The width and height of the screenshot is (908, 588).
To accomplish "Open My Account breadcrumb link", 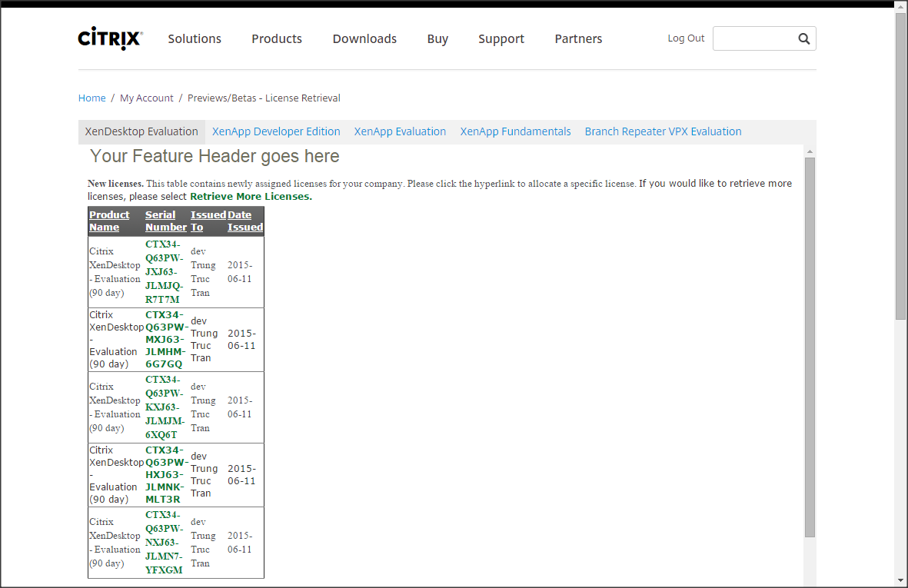I will pos(147,98).
